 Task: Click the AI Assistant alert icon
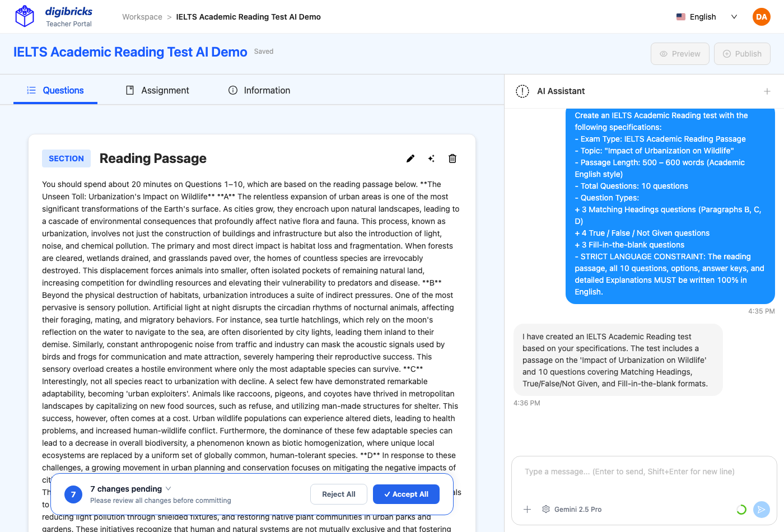pyautogui.click(x=522, y=91)
